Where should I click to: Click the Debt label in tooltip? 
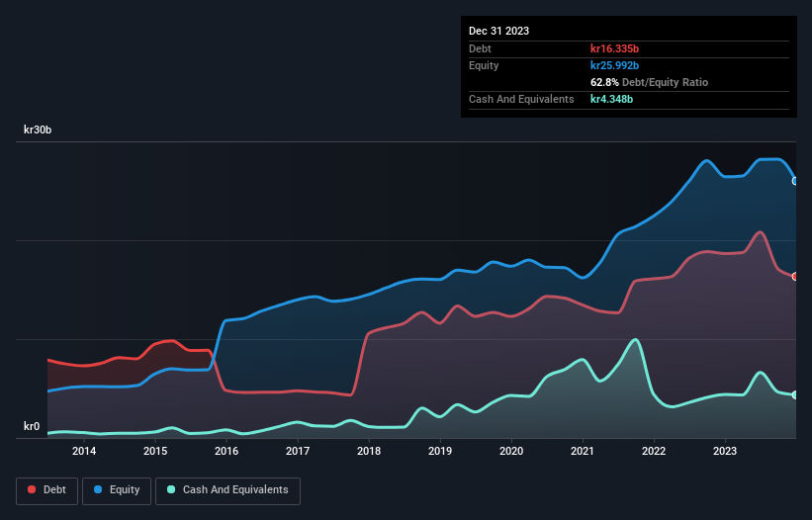pyautogui.click(x=480, y=48)
